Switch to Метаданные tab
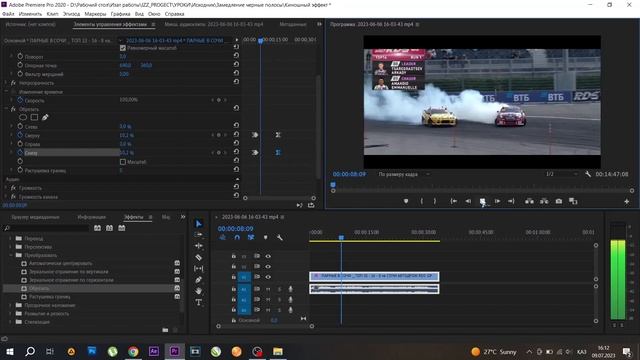Viewport: 640px width, 360px height. (x=293, y=24)
